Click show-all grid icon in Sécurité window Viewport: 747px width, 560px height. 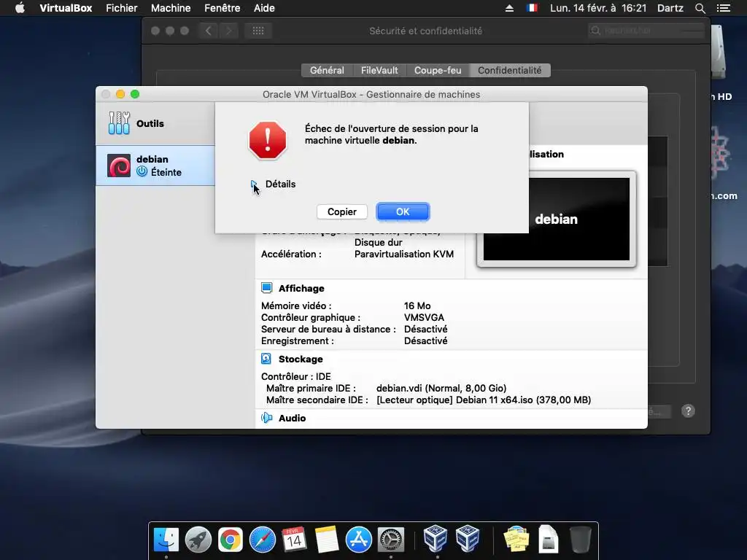[x=258, y=31]
